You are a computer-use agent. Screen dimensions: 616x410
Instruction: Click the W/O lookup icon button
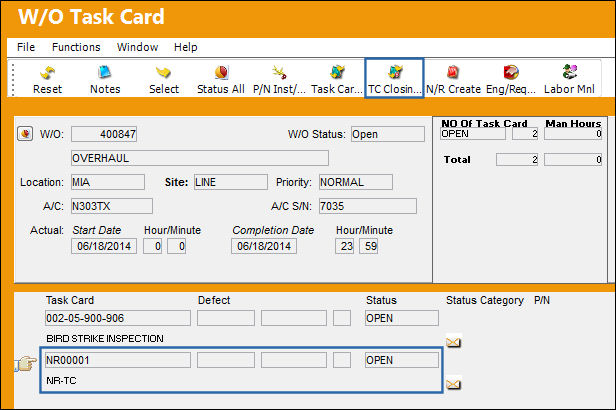pos(25,134)
